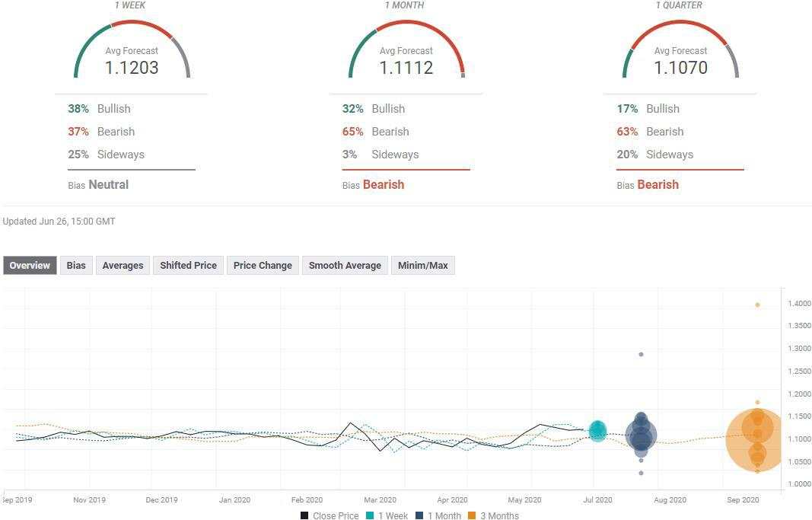The image size is (812, 520).
Task: Open the Minim/Max tab
Action: 422,265
